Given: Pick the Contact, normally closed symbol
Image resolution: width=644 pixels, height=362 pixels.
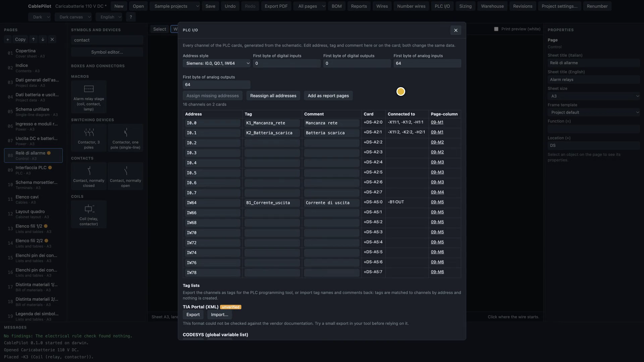Looking at the screenshot, I should click(x=89, y=176).
